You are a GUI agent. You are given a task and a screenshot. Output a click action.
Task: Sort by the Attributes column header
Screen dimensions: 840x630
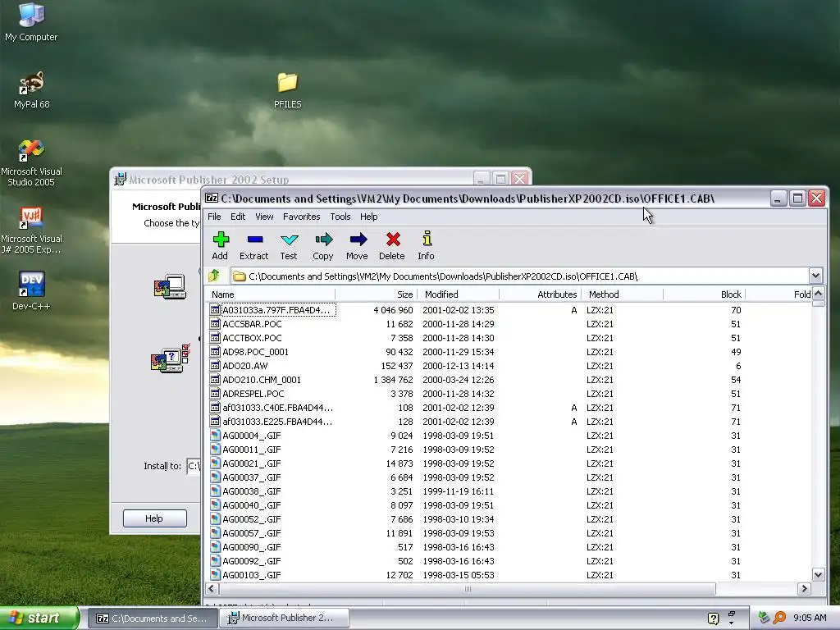click(540, 294)
